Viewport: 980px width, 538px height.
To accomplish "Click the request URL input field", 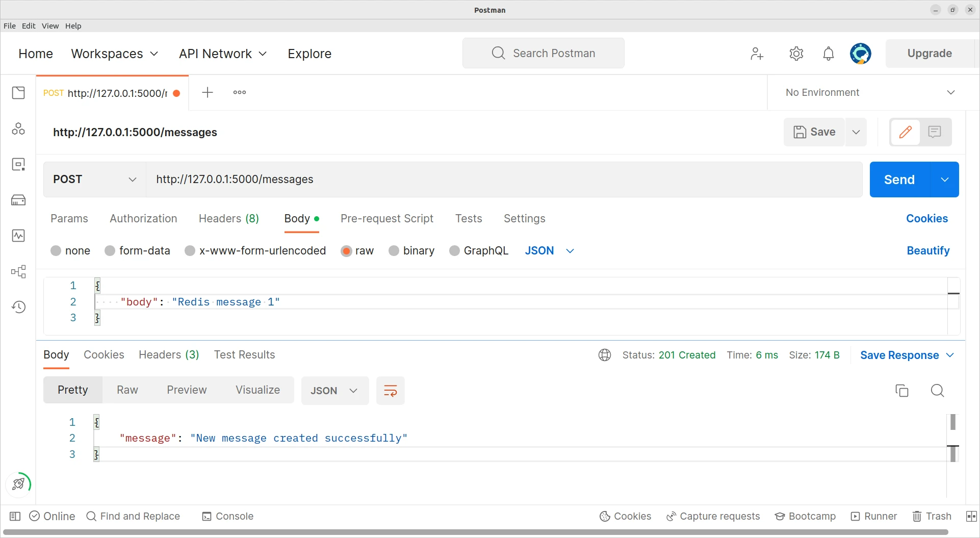I will tap(504, 180).
